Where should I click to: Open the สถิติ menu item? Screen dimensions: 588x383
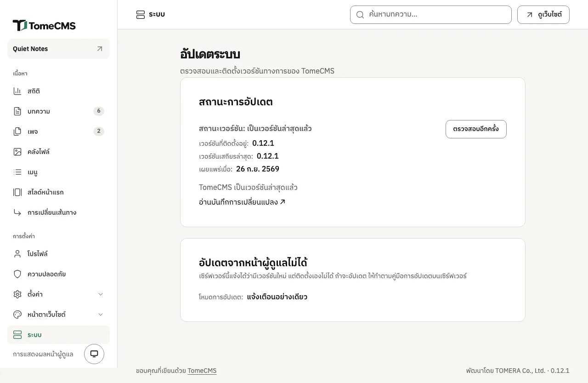[x=58, y=91]
